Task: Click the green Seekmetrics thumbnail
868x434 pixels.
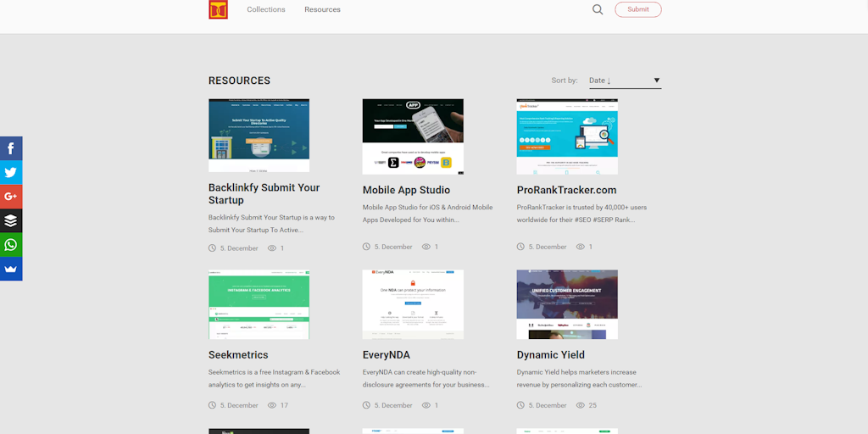Action: [259, 304]
